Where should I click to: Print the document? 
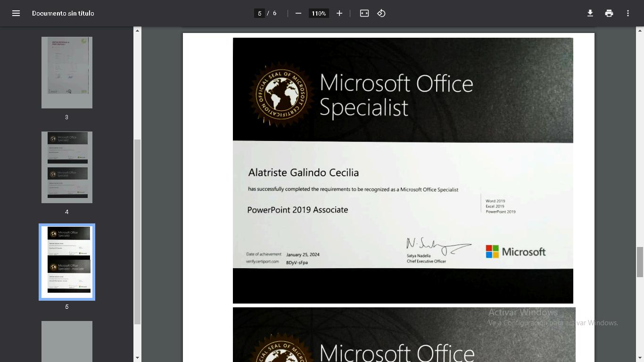point(609,13)
